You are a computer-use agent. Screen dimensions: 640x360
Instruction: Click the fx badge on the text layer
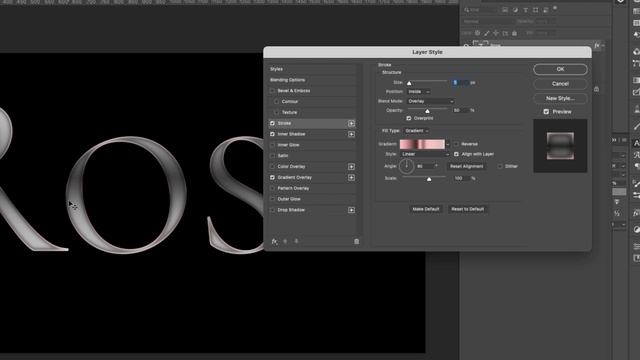(x=597, y=45)
